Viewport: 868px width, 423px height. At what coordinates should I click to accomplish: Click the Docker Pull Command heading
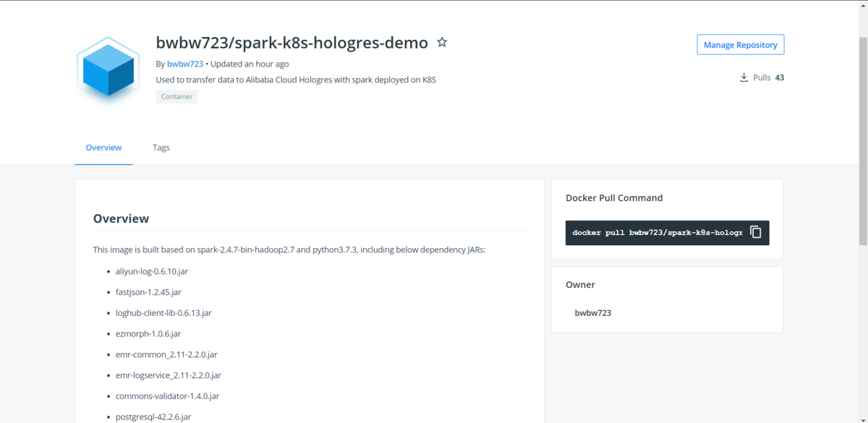[614, 198]
